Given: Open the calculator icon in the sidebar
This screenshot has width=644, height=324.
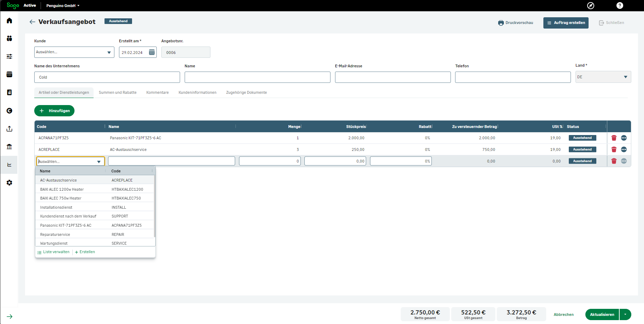Looking at the screenshot, I should point(9,74).
